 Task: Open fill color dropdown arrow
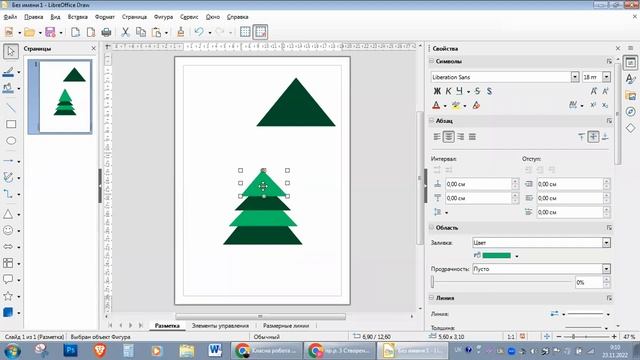517,256
